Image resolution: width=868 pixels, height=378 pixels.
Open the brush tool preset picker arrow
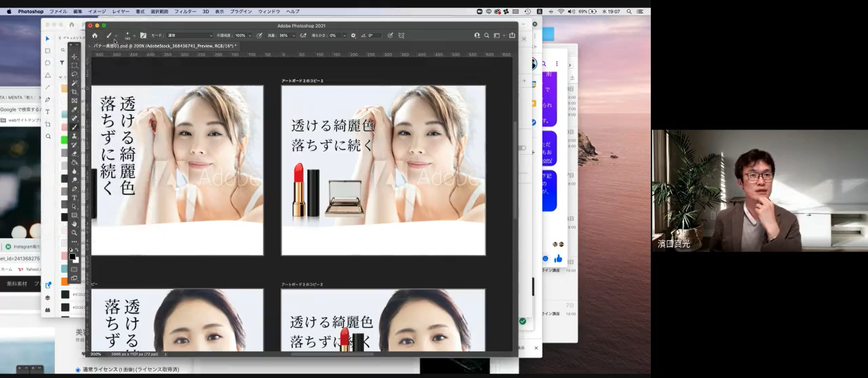point(116,36)
